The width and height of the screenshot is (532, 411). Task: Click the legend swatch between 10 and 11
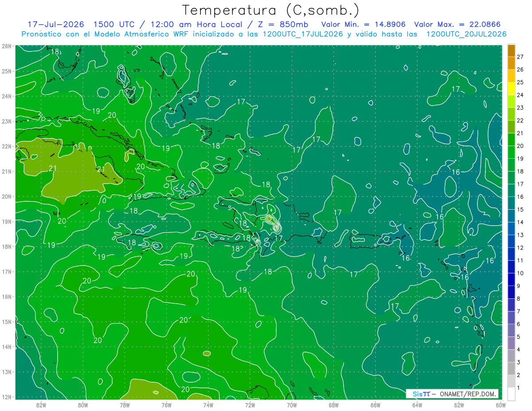511,267
